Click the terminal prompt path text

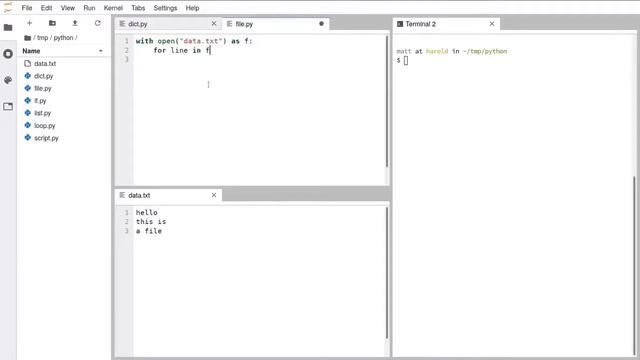coord(484,51)
